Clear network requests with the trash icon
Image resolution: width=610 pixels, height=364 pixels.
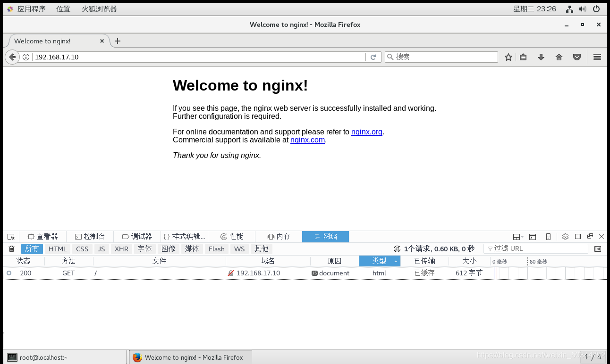pyautogui.click(x=12, y=249)
